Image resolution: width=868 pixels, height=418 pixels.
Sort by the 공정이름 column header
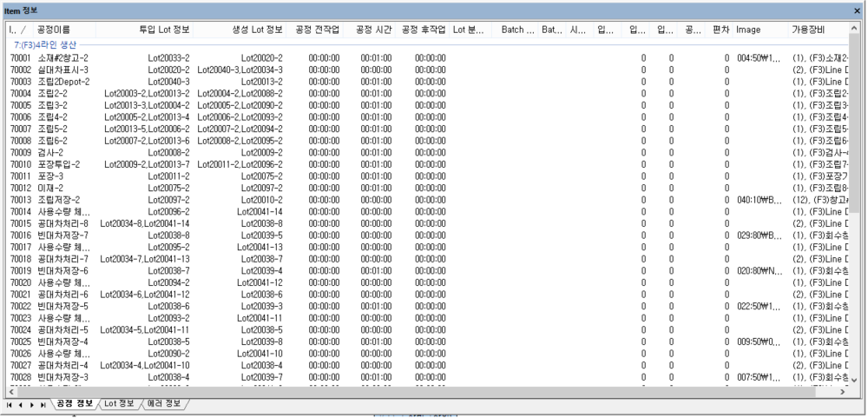[52, 30]
